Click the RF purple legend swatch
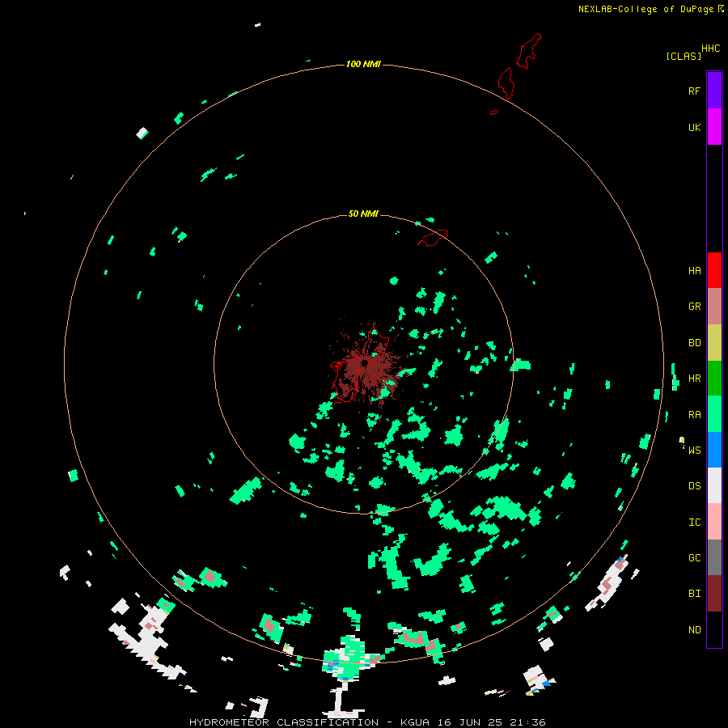728x728 pixels. (714, 91)
